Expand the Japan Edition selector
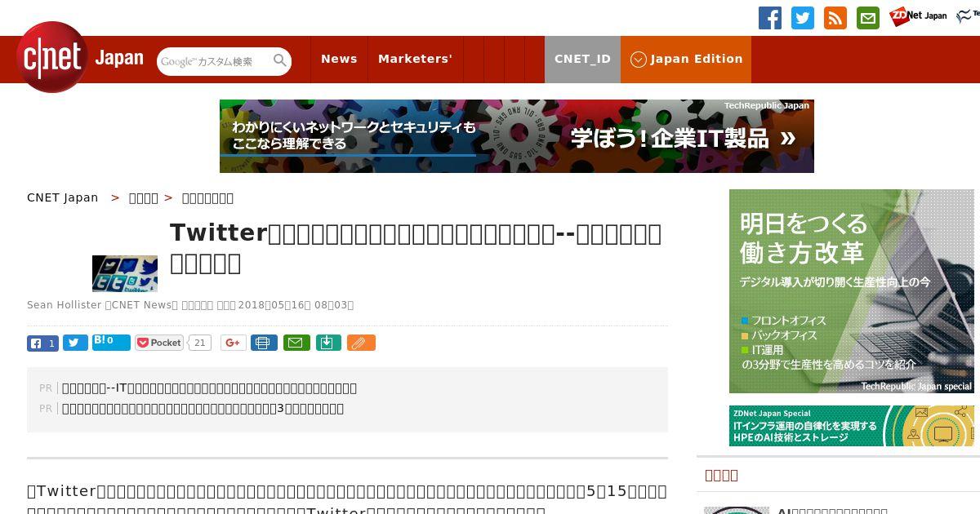980x514 pixels. tap(686, 59)
